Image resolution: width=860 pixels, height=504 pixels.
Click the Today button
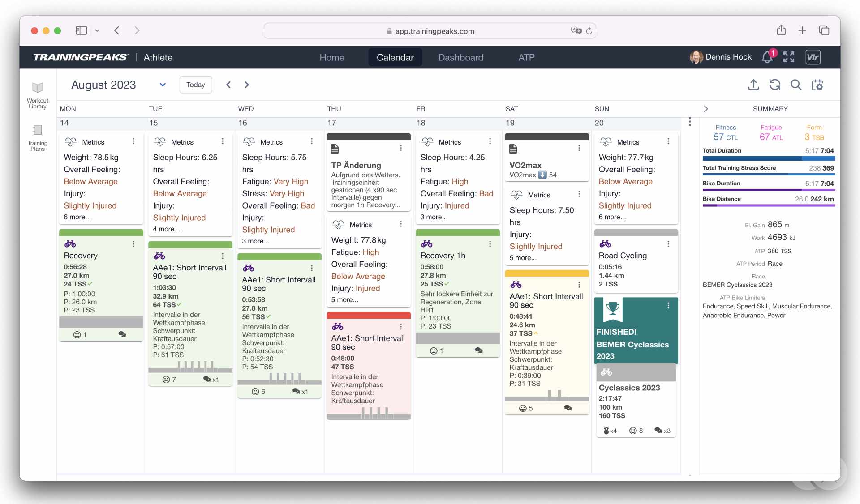point(196,85)
